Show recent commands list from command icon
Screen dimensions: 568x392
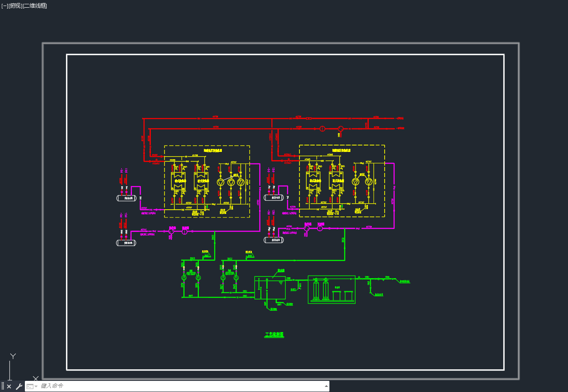point(32,386)
